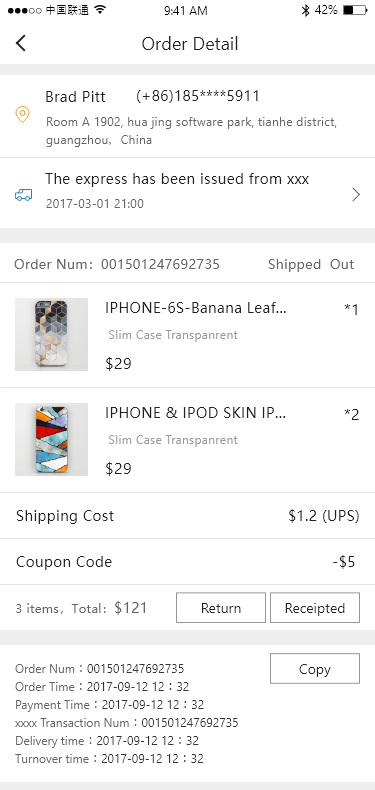Viewport: 375px width, 790px height.
Task: Click the Receipted button
Action: (315, 608)
